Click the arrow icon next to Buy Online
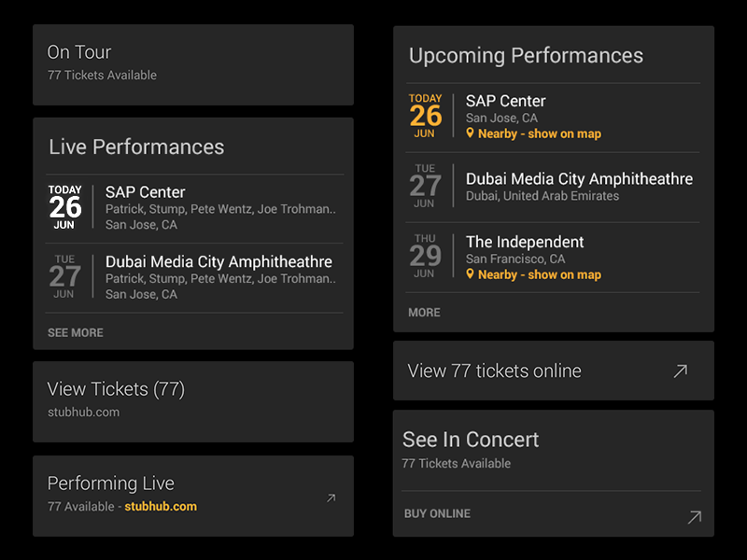 point(694,516)
